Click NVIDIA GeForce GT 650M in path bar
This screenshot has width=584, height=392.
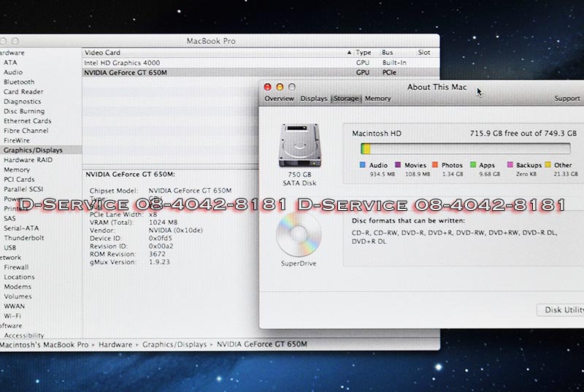point(262,345)
